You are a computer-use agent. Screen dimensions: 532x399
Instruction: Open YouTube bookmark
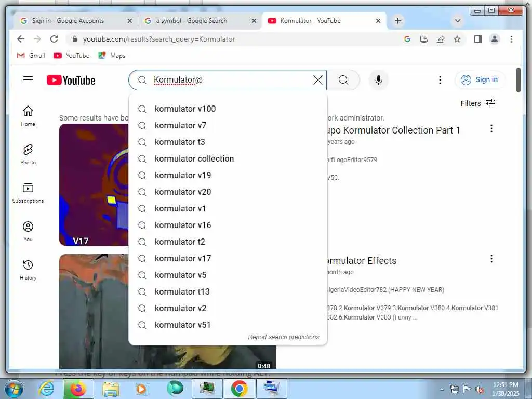point(71,55)
